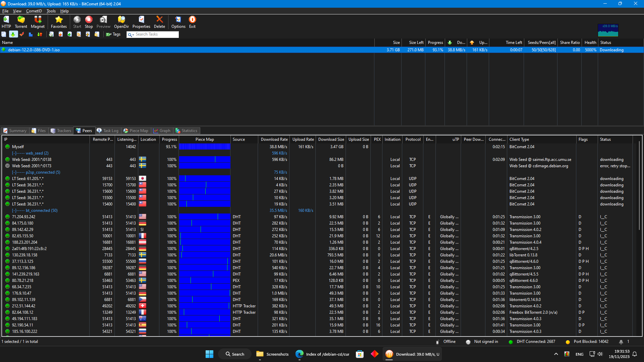Image resolution: width=644 pixels, height=362 pixels.
Task: Select the debian-12.2.0-i386-DVD-1.iso task
Action: [x=322, y=50]
